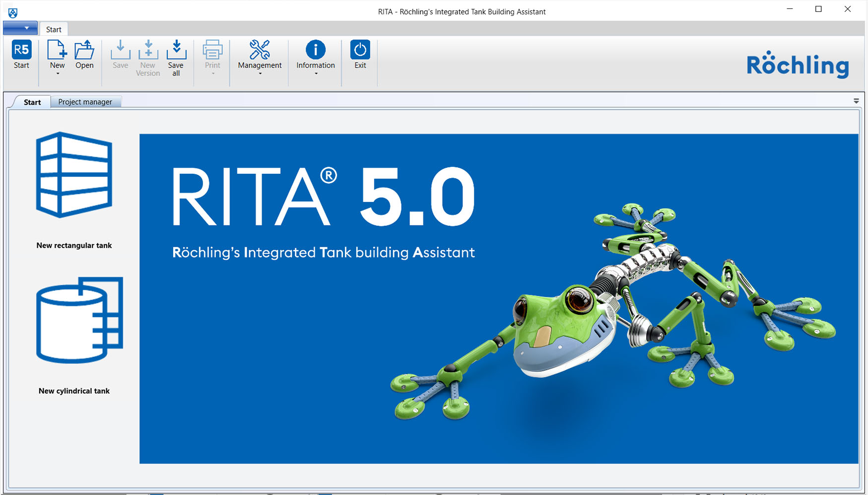The width and height of the screenshot is (868, 495).
Task: Click the 'New cylindrical tank' label
Action: 74,391
